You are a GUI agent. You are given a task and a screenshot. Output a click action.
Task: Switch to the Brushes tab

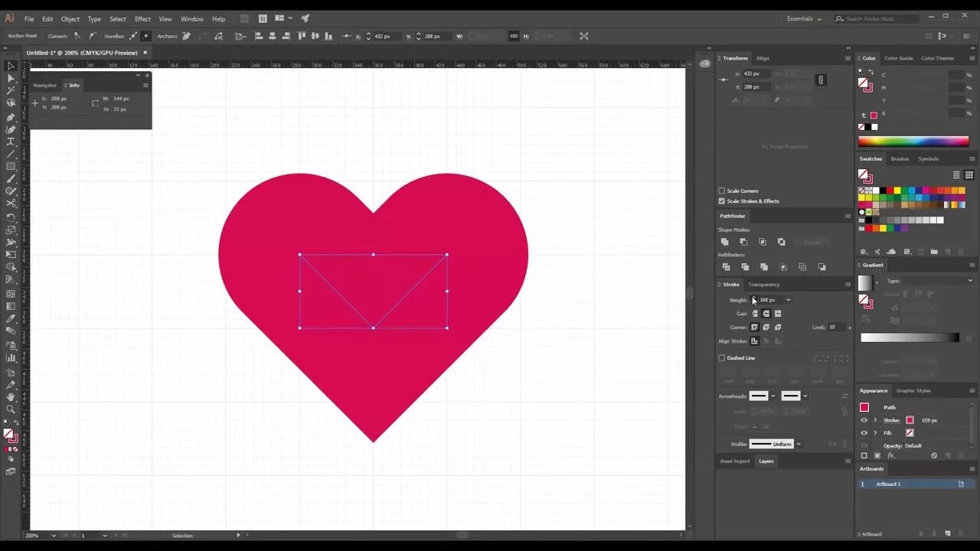coord(900,159)
